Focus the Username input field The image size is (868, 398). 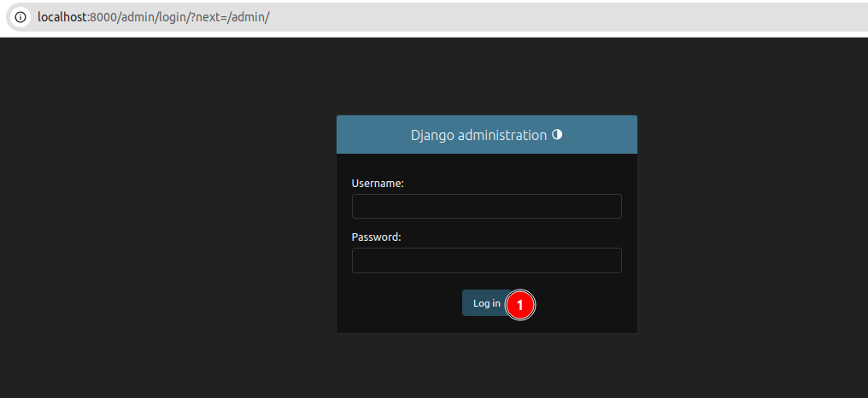coord(487,206)
